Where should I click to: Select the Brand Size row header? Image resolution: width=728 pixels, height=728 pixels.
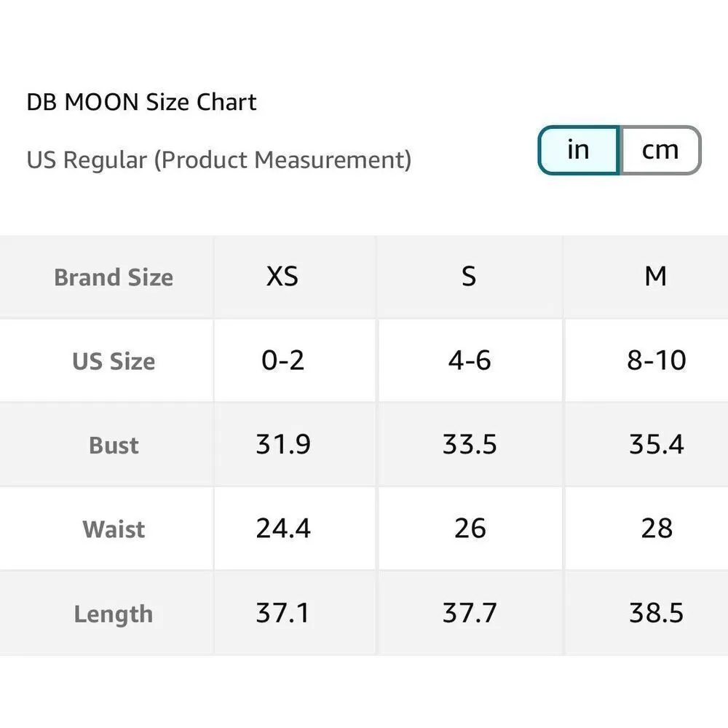point(114,277)
